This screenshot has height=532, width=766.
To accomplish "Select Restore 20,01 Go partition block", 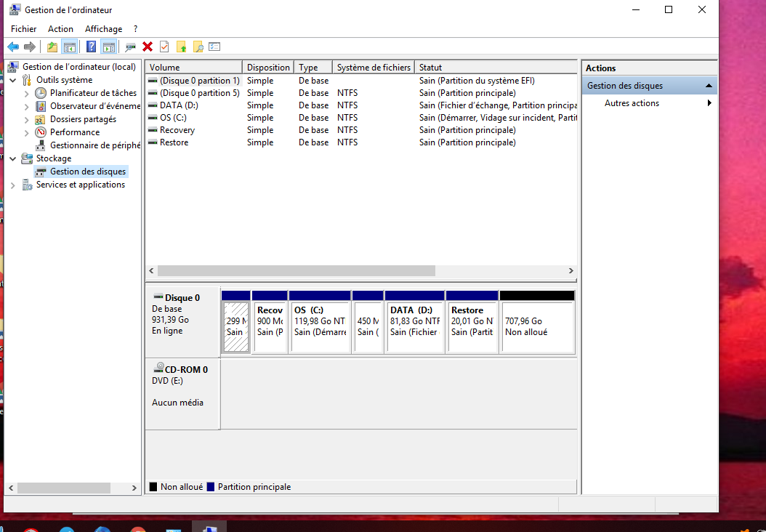I will (472, 327).
